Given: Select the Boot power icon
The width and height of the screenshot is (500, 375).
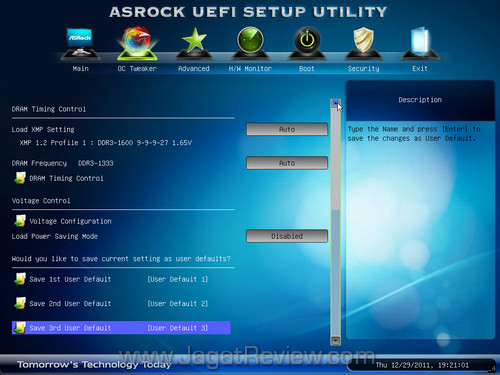Looking at the screenshot, I should [x=307, y=44].
